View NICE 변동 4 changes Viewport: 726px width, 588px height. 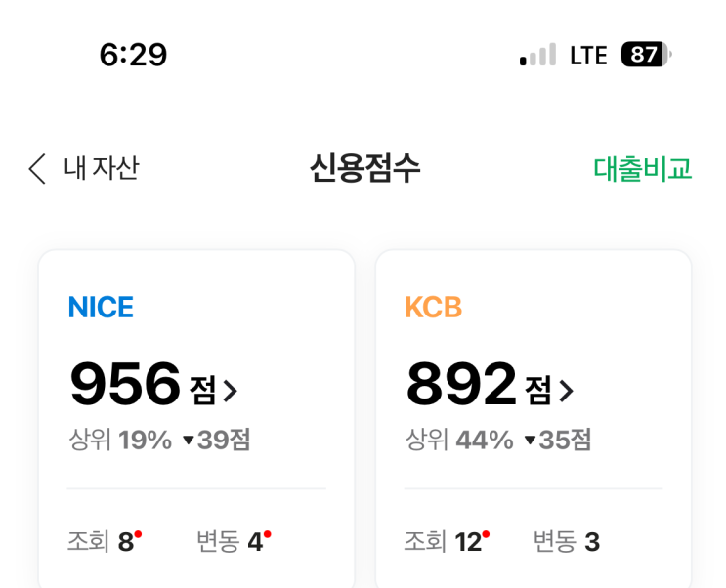click(233, 541)
